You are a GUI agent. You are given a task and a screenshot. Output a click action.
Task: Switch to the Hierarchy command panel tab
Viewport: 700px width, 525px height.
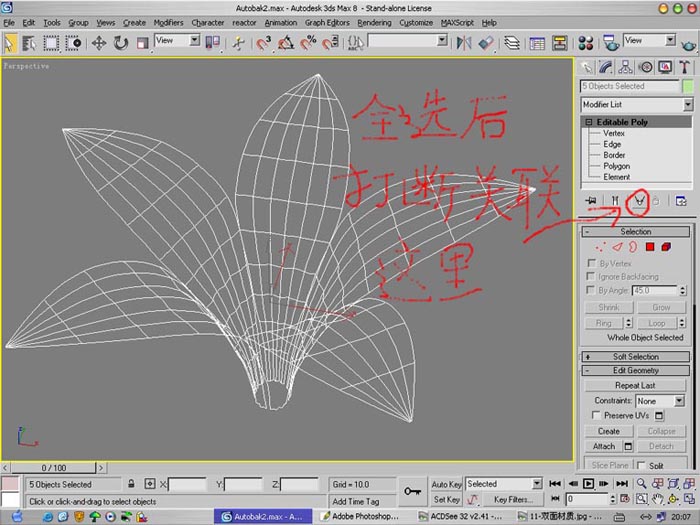point(625,67)
